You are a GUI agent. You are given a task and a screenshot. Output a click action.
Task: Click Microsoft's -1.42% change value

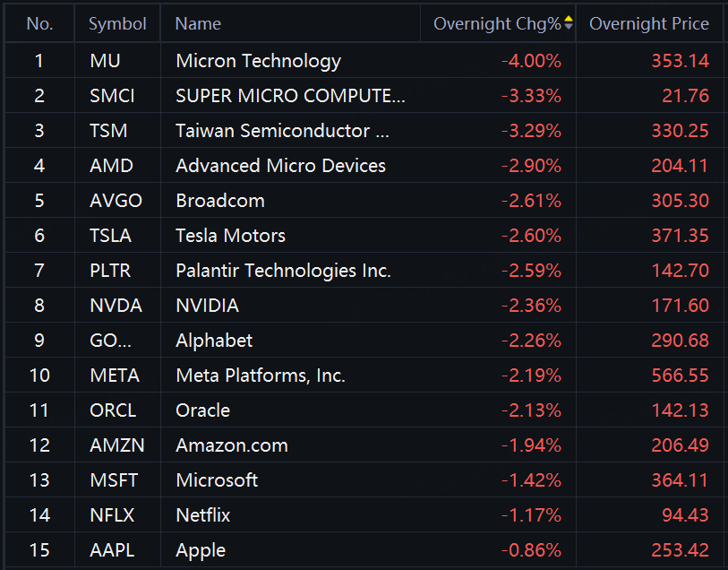(x=531, y=480)
